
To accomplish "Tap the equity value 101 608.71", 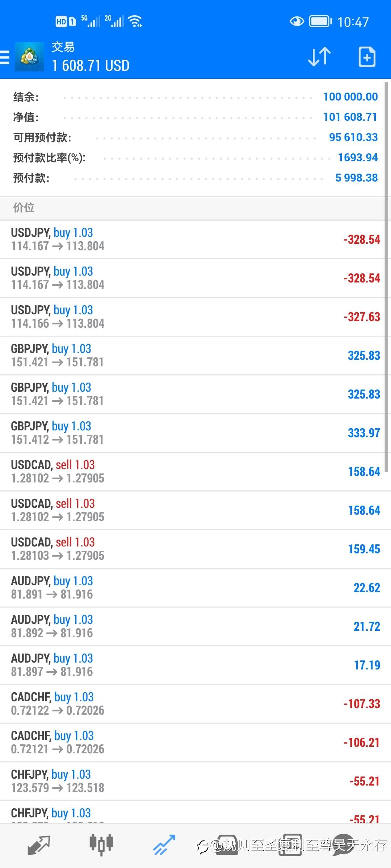I will pyautogui.click(x=350, y=117).
